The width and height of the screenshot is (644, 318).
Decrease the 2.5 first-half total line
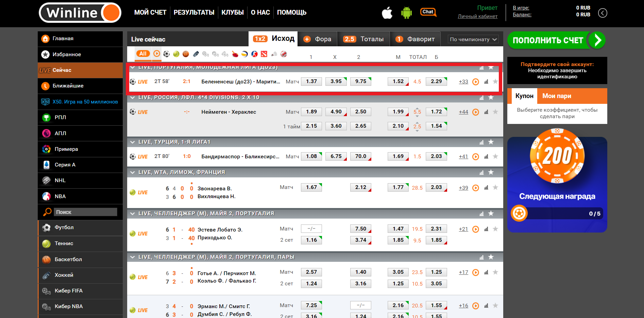pyautogui.click(x=417, y=130)
